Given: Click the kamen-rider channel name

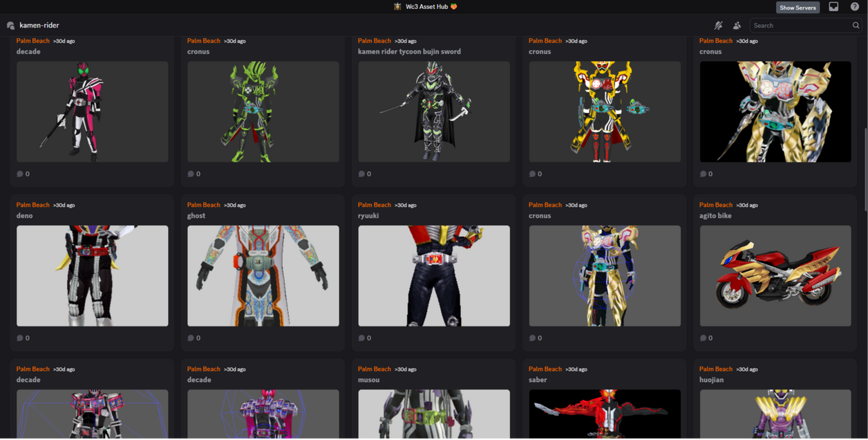Looking at the screenshot, I should [x=39, y=26].
